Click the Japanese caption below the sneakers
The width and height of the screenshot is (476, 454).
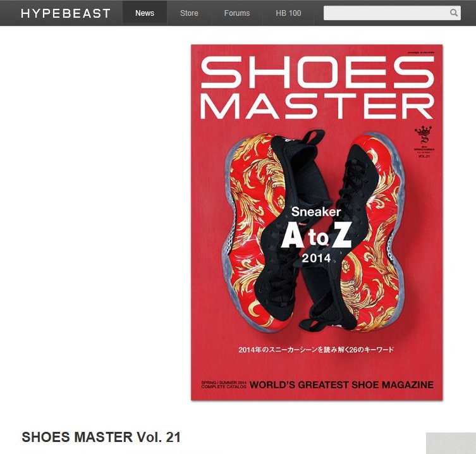316,350
